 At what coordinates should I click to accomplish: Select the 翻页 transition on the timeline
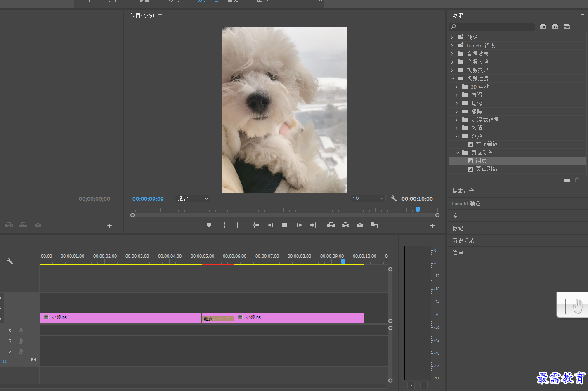pyautogui.click(x=217, y=318)
